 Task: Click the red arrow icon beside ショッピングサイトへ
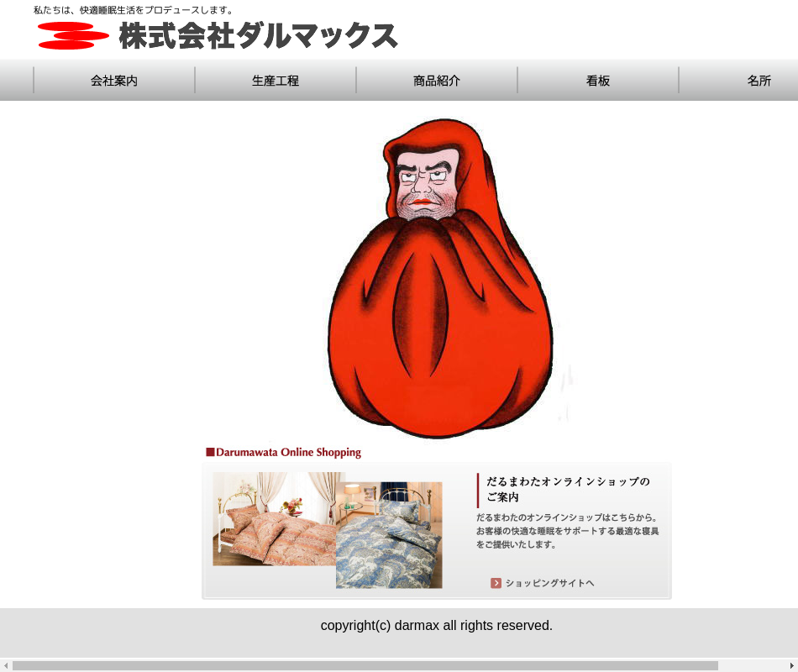496,583
